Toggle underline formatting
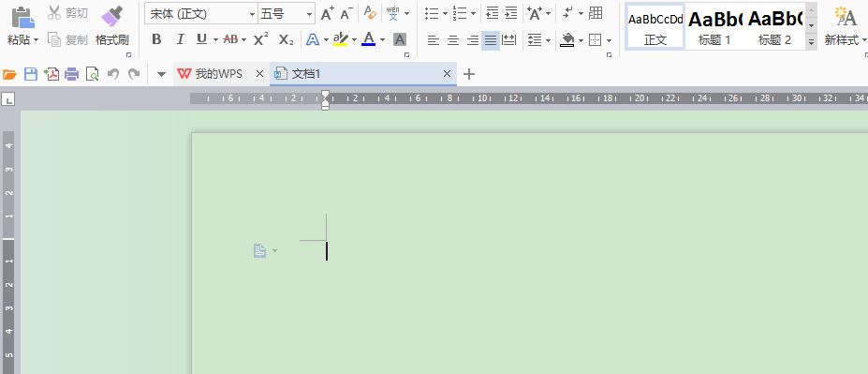868x374 pixels. (201, 39)
